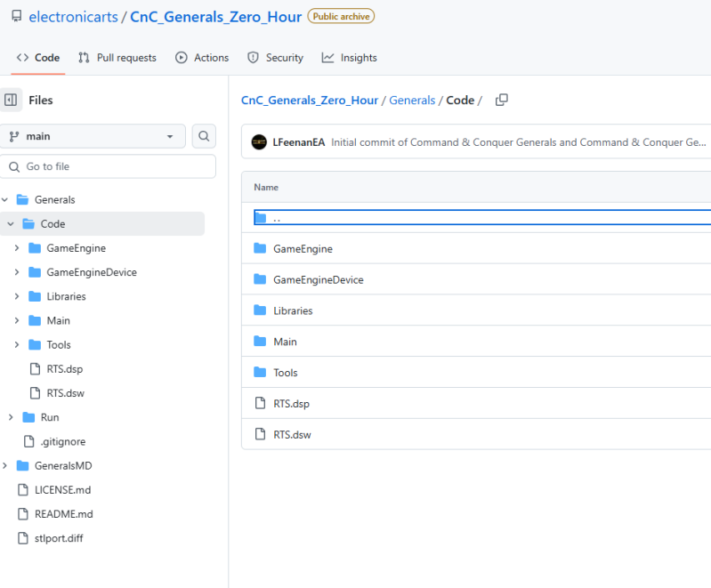The image size is (711, 588).
Task: Select Generals folder in sidebar tree
Action: pyautogui.click(x=55, y=199)
